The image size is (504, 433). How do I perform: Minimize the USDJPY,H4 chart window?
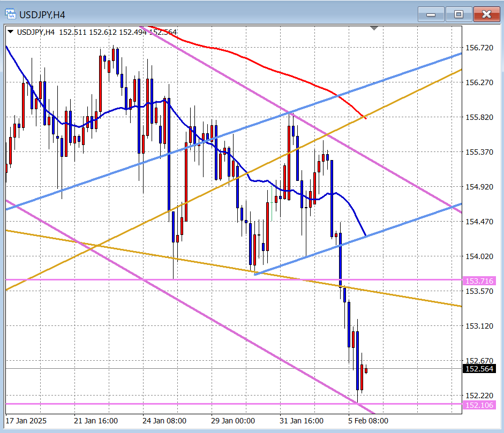pyautogui.click(x=431, y=14)
